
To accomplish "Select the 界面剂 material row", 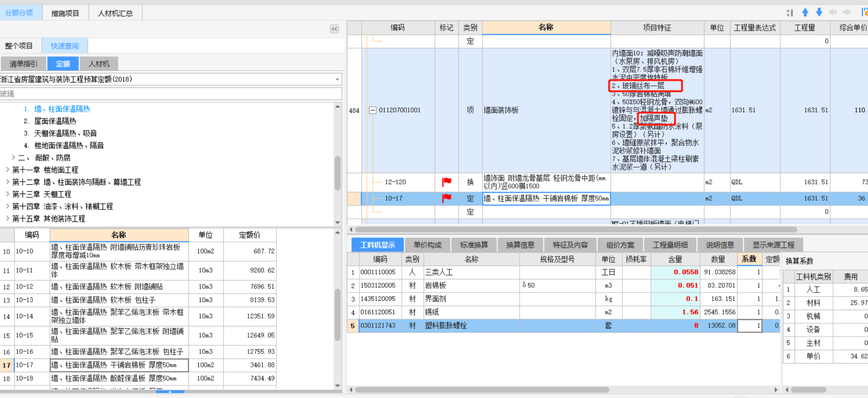I will click(x=563, y=299).
